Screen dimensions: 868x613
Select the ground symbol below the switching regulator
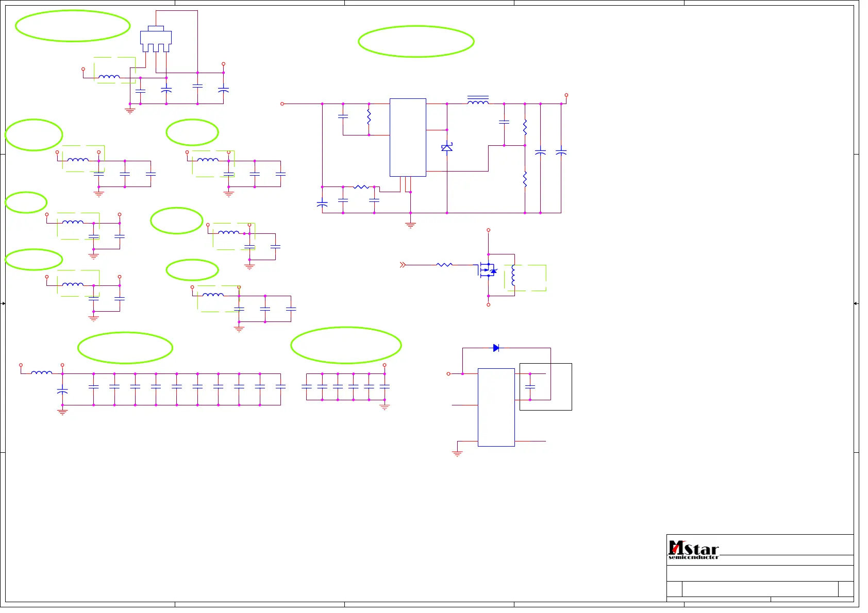click(410, 225)
